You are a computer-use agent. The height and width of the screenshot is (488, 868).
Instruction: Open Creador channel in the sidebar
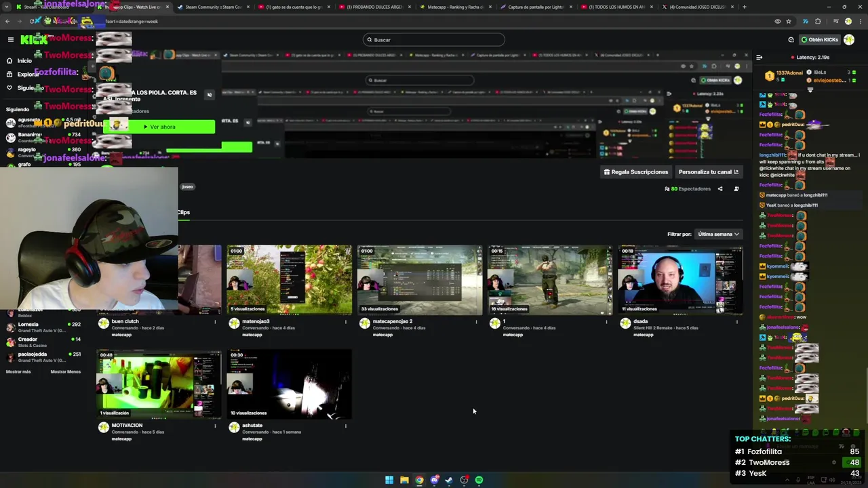43,342
